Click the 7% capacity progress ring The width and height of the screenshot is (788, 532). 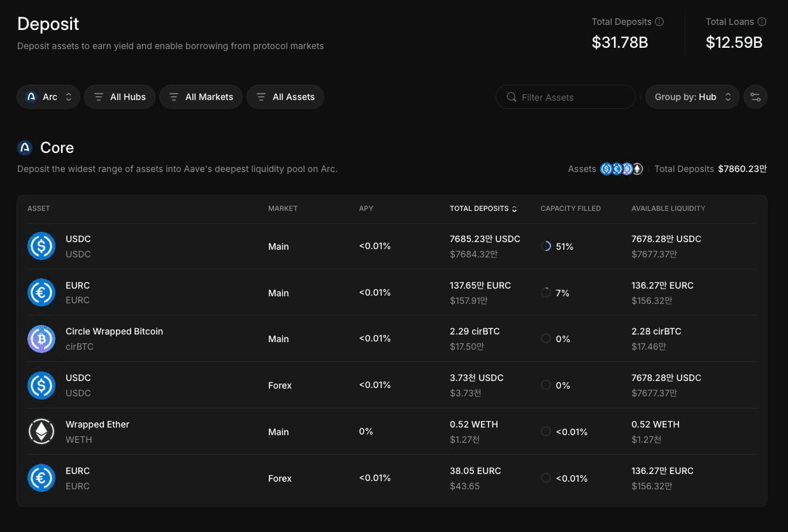pos(546,292)
